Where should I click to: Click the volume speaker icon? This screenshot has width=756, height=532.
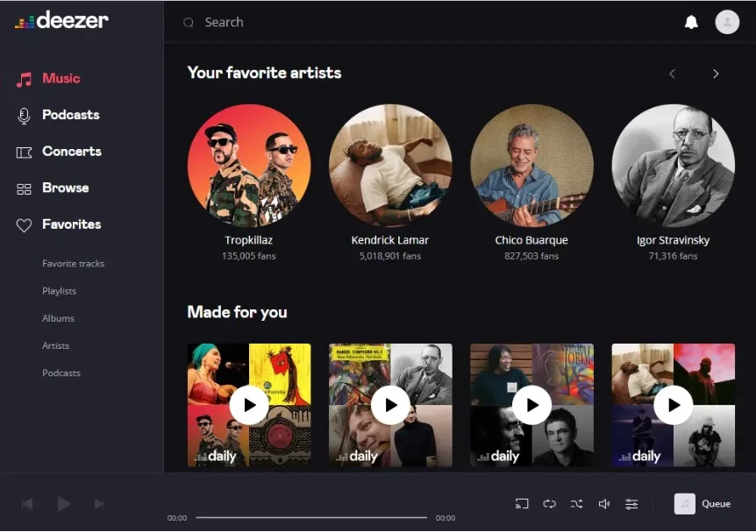(x=604, y=504)
